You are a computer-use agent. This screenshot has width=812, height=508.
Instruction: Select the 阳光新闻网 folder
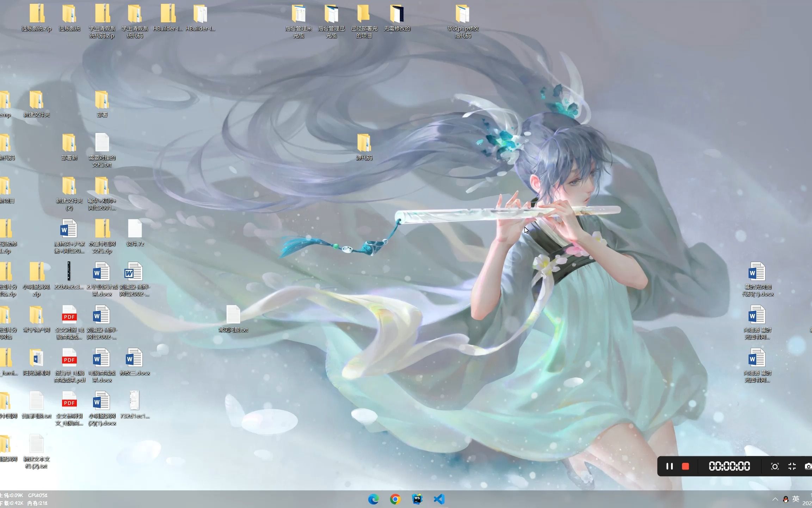pos(36,362)
